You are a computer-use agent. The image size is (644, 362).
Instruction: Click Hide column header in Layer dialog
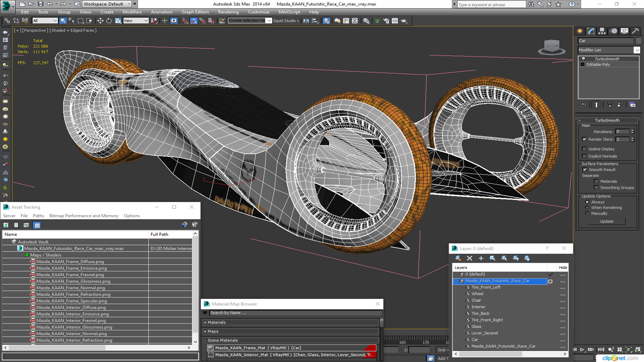[563, 267]
